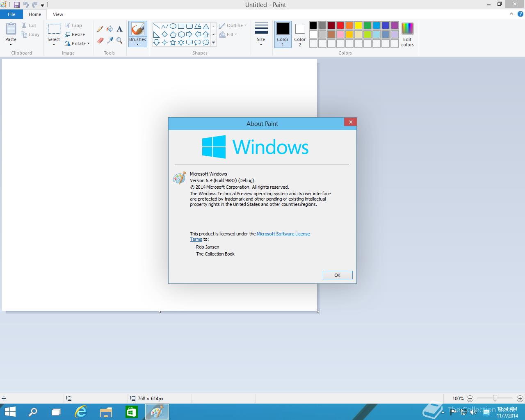Click the Copy button

click(30, 34)
